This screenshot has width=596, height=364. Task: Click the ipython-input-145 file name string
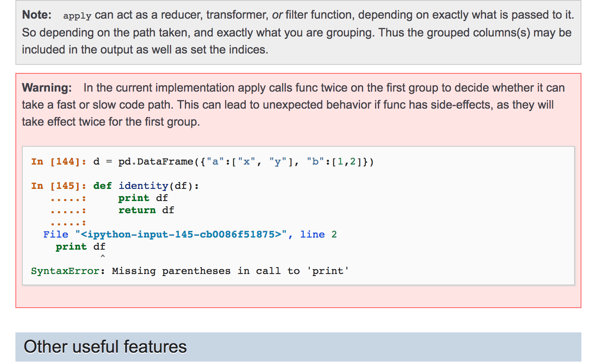pos(181,235)
